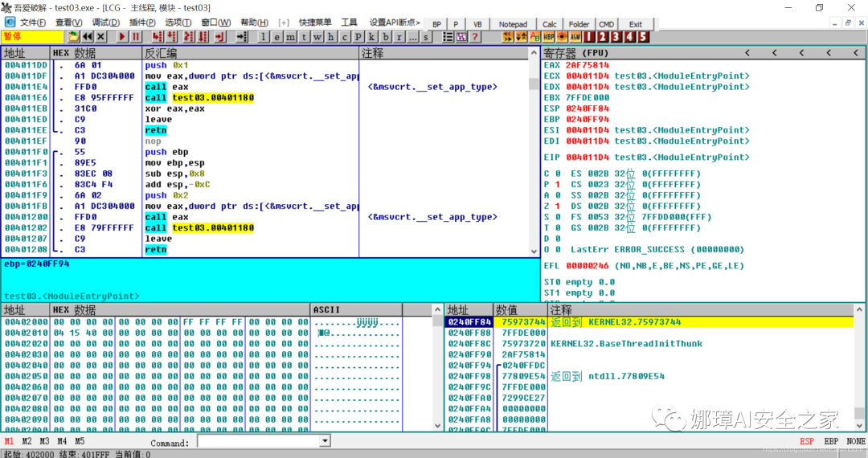Click the Exit button
This screenshot has width=868, height=458.
click(x=636, y=24)
